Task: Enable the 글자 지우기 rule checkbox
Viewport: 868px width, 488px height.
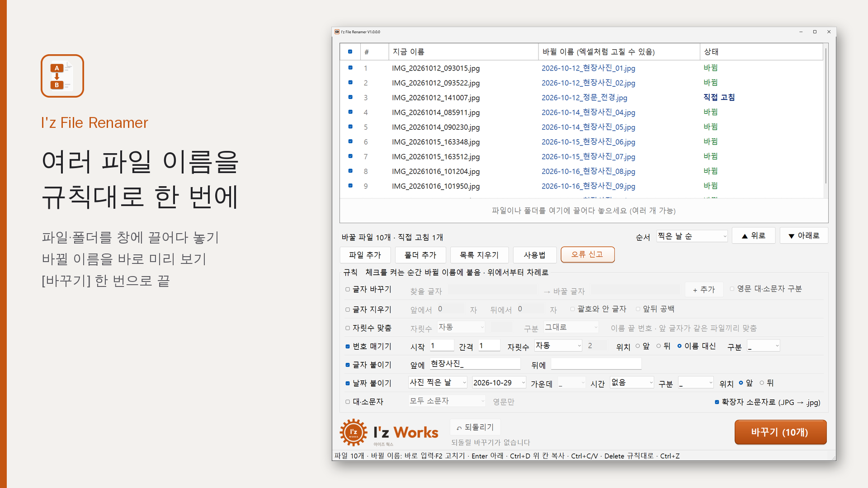Action: tap(348, 310)
